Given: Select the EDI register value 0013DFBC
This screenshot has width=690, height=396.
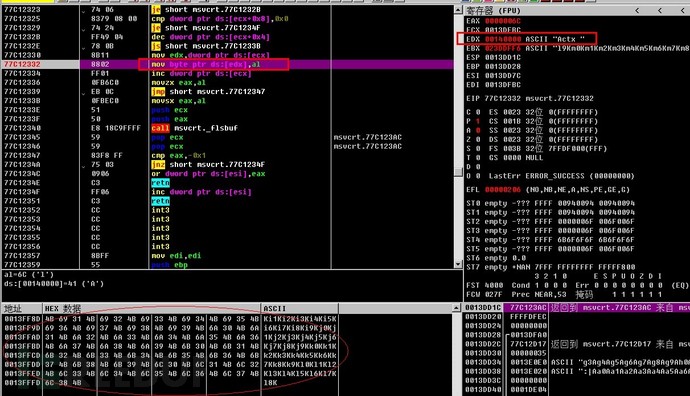Looking at the screenshot, I should coord(503,84).
